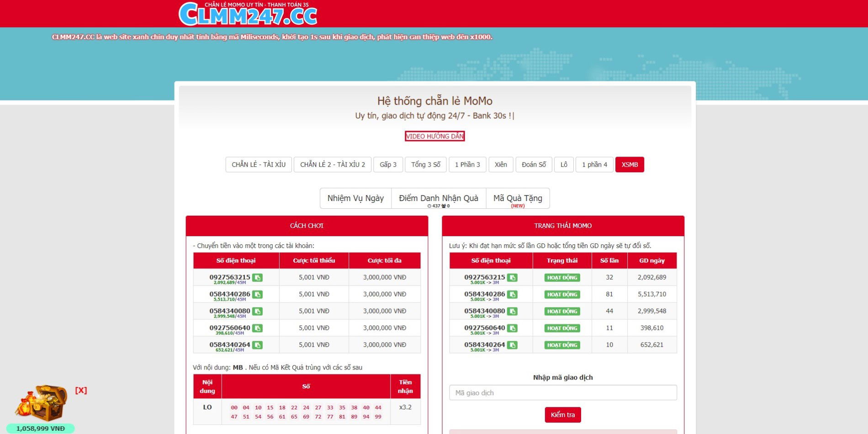
Task: Switch to the Tổng 3 Số tab
Action: tap(426, 164)
